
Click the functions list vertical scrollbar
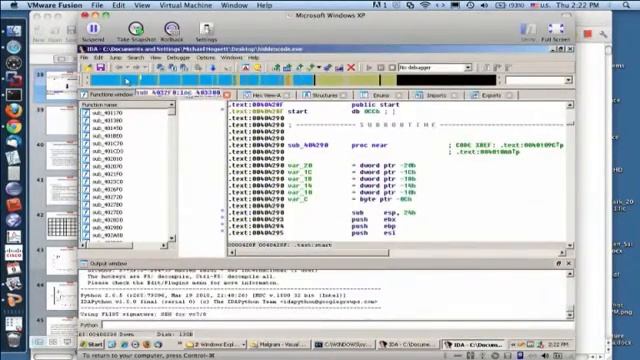pos(172,175)
